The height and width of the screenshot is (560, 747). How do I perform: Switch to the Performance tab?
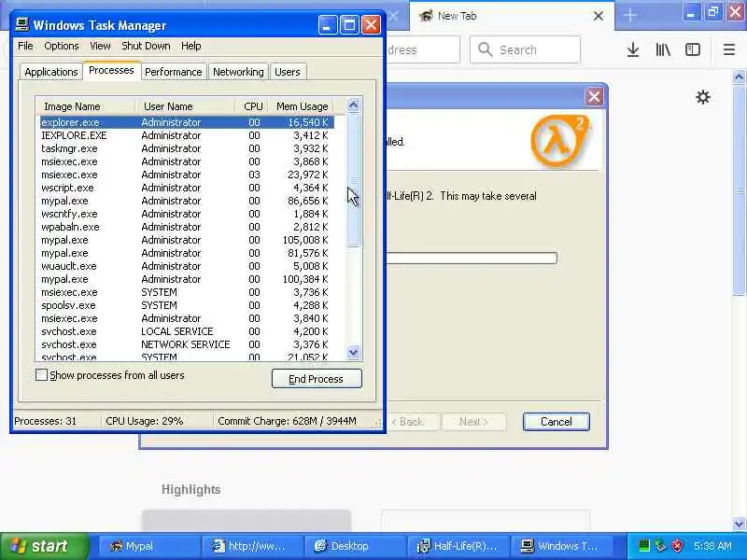(174, 72)
